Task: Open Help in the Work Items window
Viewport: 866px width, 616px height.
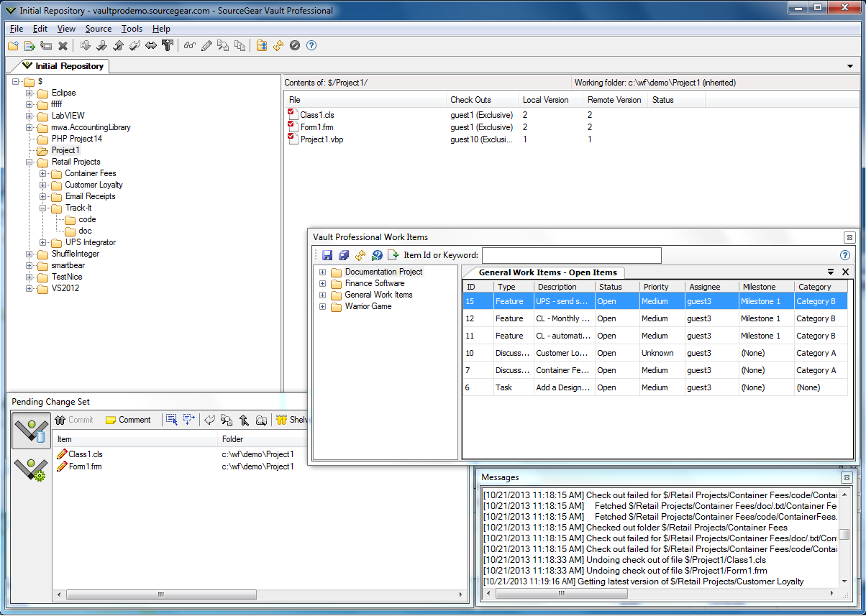Action: (845, 255)
